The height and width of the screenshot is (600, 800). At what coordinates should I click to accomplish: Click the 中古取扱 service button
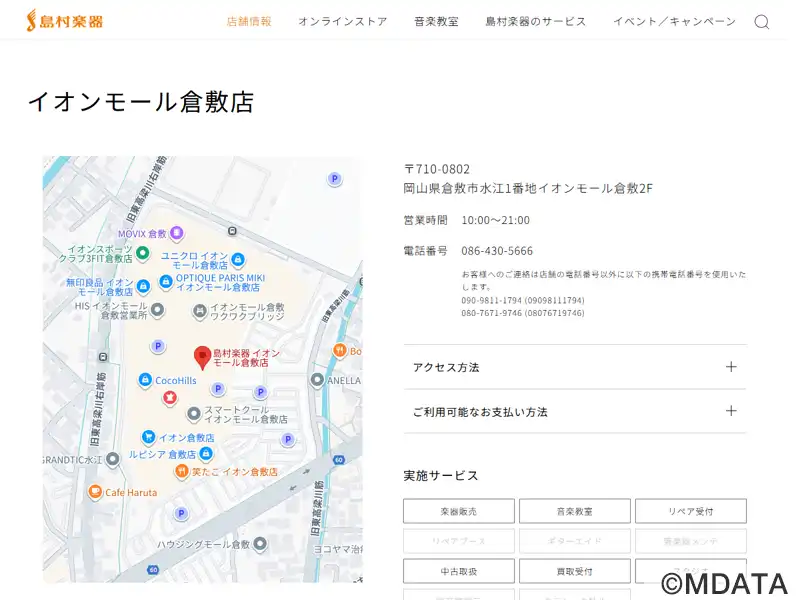coord(459,571)
